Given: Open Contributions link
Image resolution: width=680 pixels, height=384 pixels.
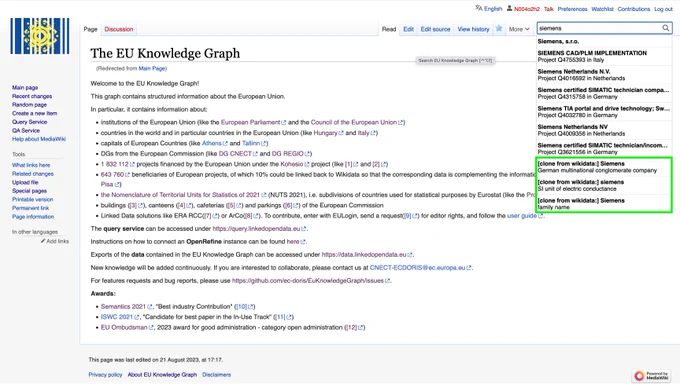Looking at the screenshot, I should (634, 9).
